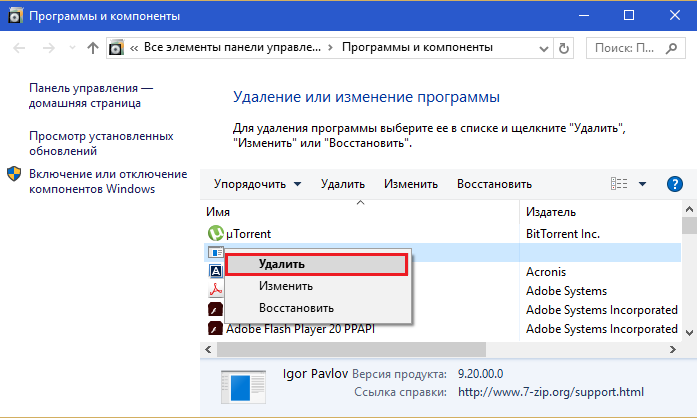
Task: Open the Упорядочить dropdown menu
Action: point(257,184)
